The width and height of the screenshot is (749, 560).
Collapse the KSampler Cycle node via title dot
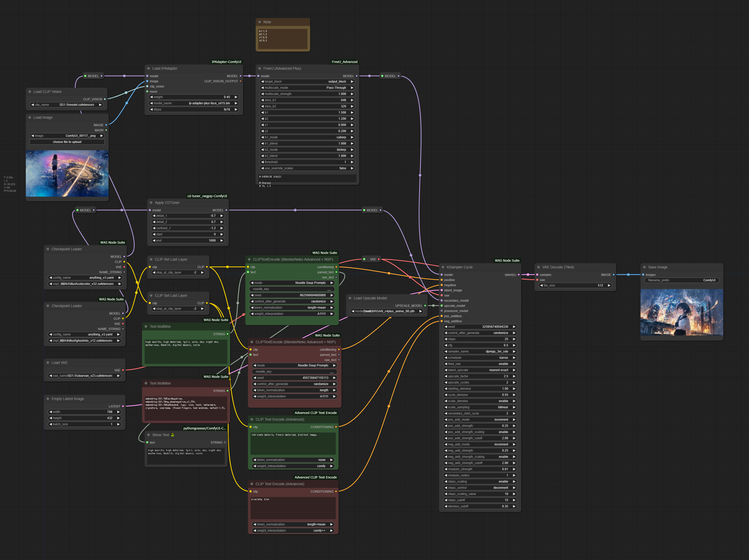tap(443, 267)
